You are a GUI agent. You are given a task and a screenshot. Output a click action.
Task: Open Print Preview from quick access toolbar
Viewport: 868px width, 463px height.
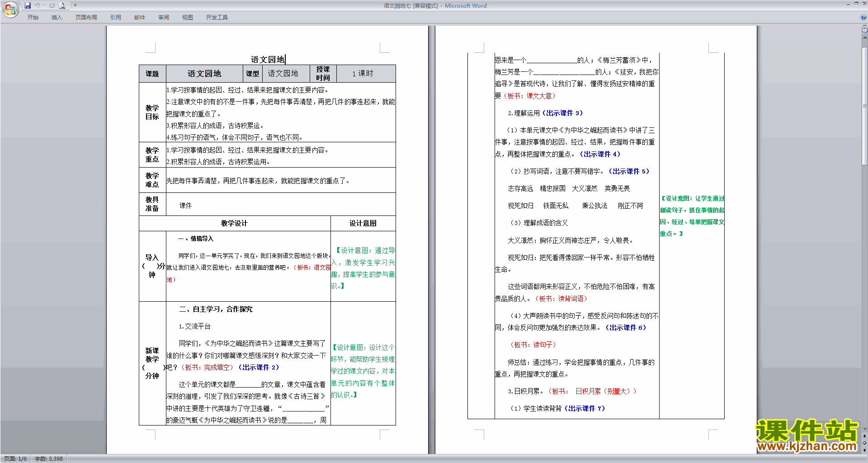[x=62, y=5]
